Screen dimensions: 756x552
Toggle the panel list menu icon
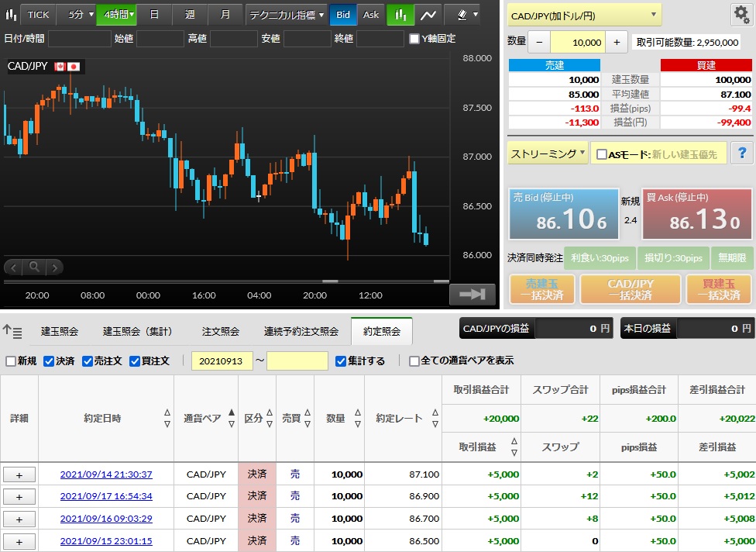(x=12, y=332)
